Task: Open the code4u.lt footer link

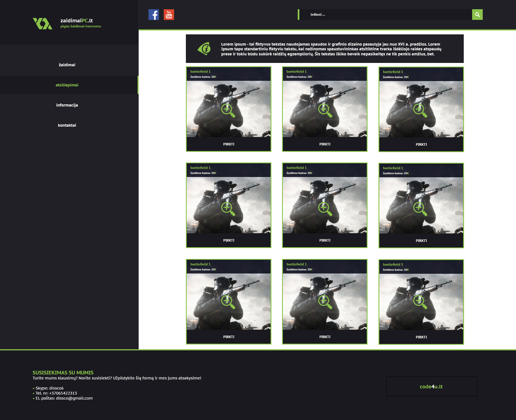Action: (x=432, y=386)
